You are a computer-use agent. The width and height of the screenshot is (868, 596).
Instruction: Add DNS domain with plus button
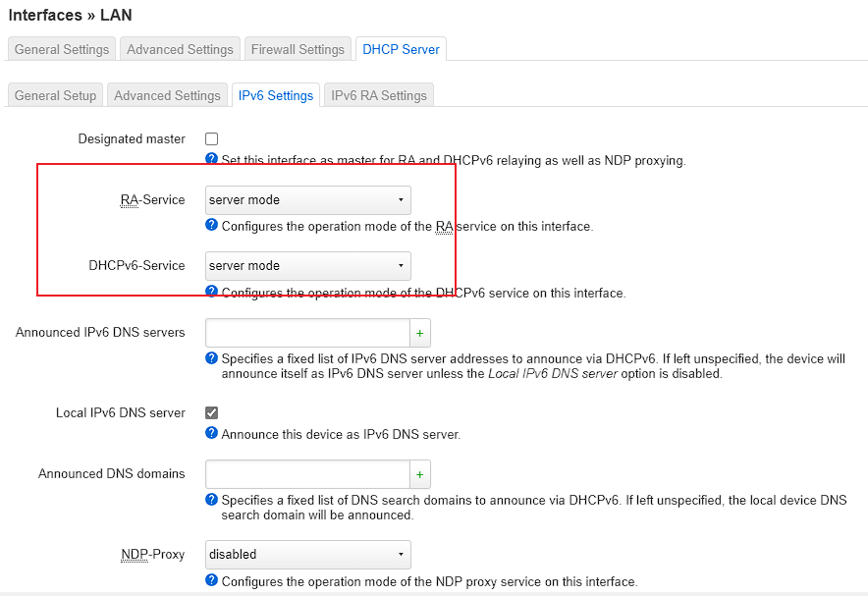click(x=420, y=475)
